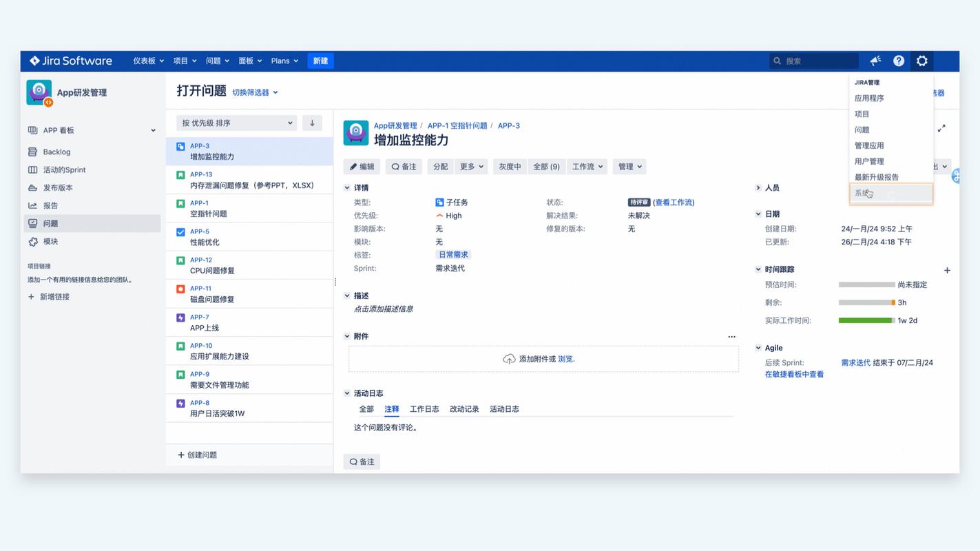Click the feedback megaphone icon
This screenshot has height=551, width=980.
tap(875, 61)
